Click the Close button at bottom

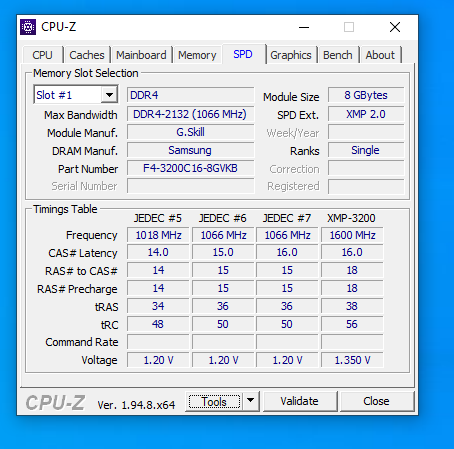(x=376, y=401)
